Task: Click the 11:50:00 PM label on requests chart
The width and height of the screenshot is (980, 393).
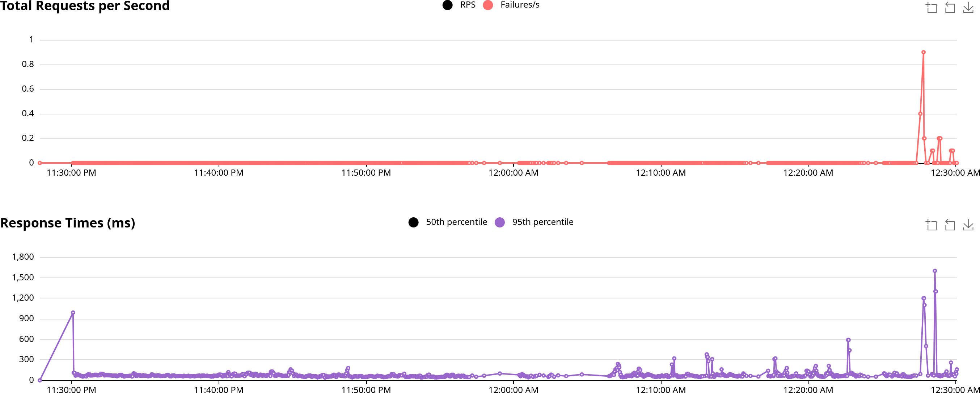Action: pyautogui.click(x=366, y=173)
